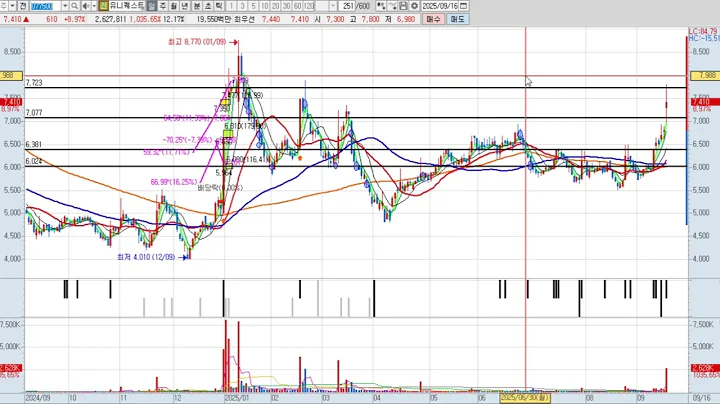Click the 2025/06/30 date marker on time axis

(524, 398)
